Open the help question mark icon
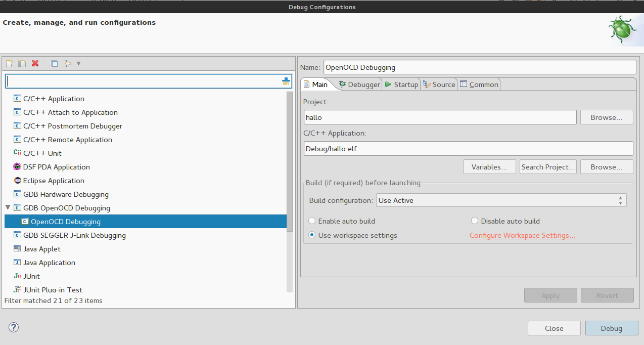Image resolution: width=644 pixels, height=345 pixels. click(x=14, y=327)
